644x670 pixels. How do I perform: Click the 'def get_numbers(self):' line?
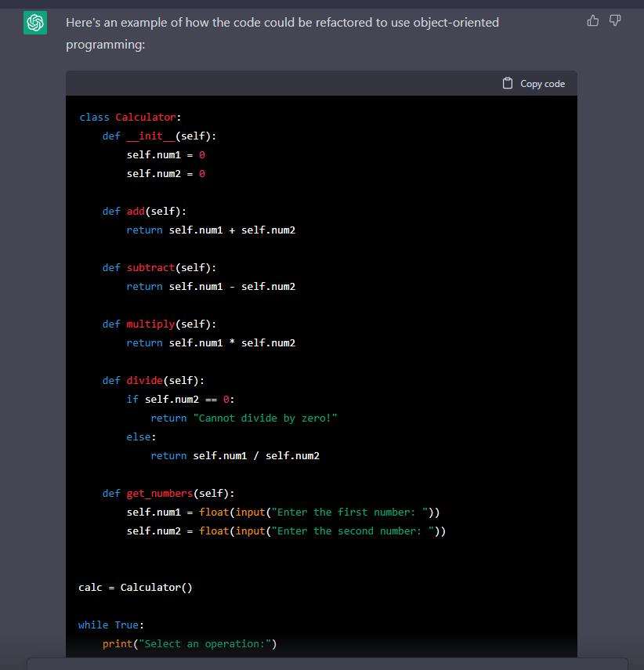point(168,493)
